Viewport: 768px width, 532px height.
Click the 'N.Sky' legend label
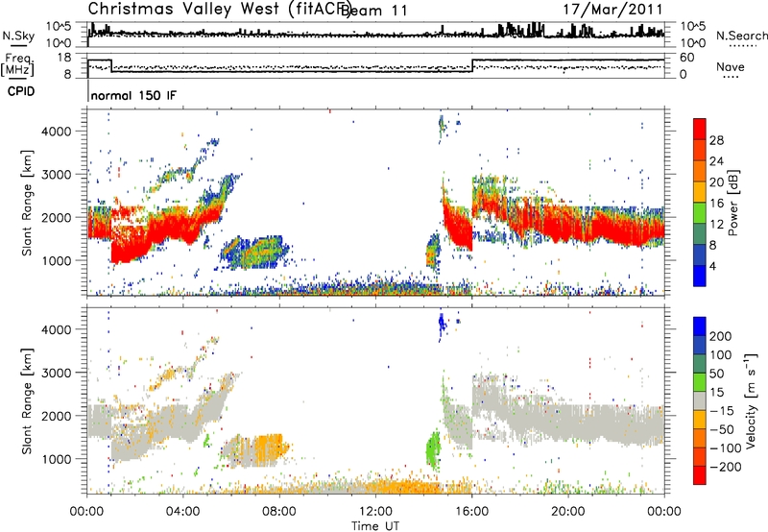click(x=18, y=36)
